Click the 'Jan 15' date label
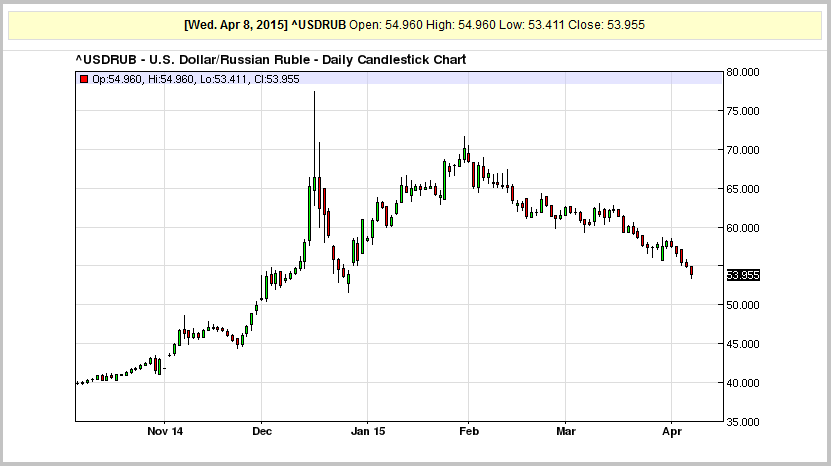Screen dimensions: 831x466 [x=368, y=431]
